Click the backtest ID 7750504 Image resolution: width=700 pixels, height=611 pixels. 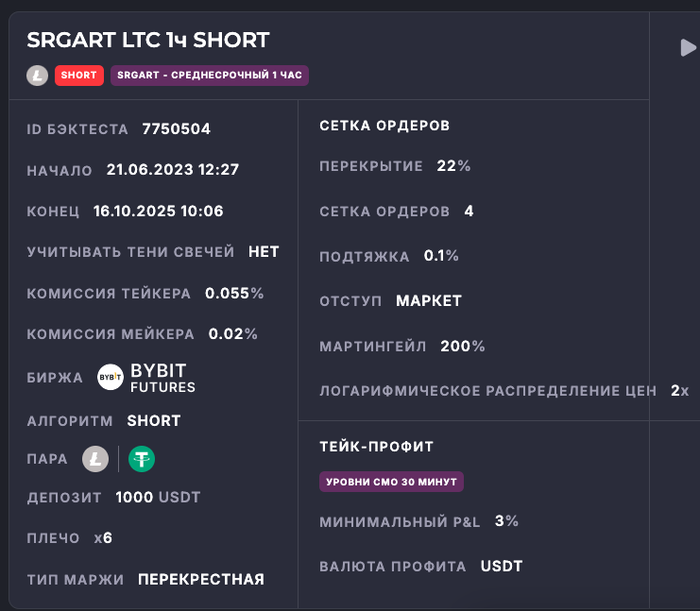[x=177, y=129]
